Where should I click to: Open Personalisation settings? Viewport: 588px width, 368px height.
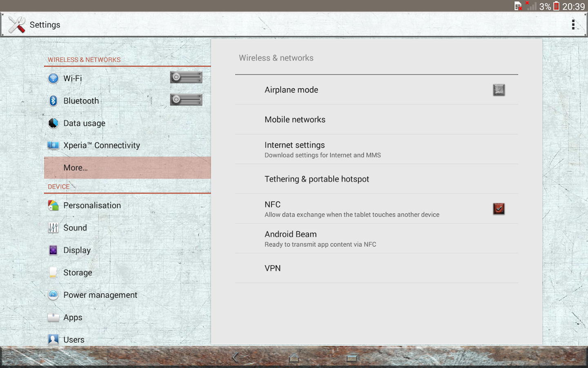coord(92,205)
